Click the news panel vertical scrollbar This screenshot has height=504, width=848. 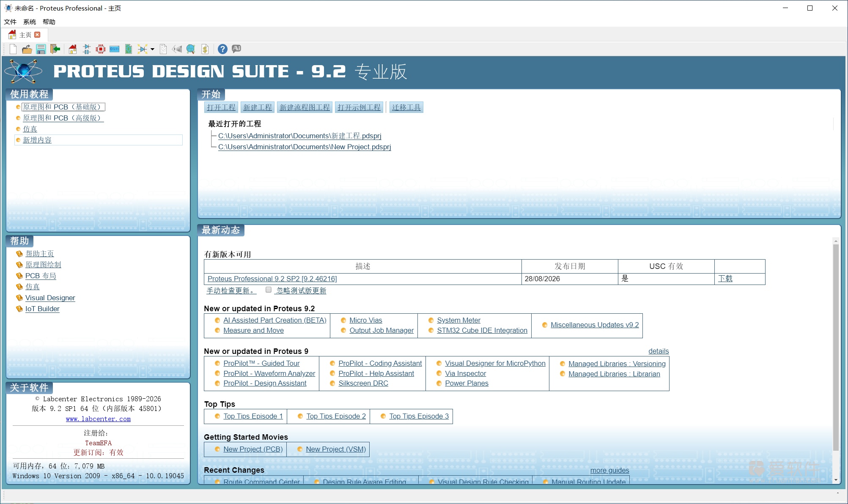click(836, 347)
